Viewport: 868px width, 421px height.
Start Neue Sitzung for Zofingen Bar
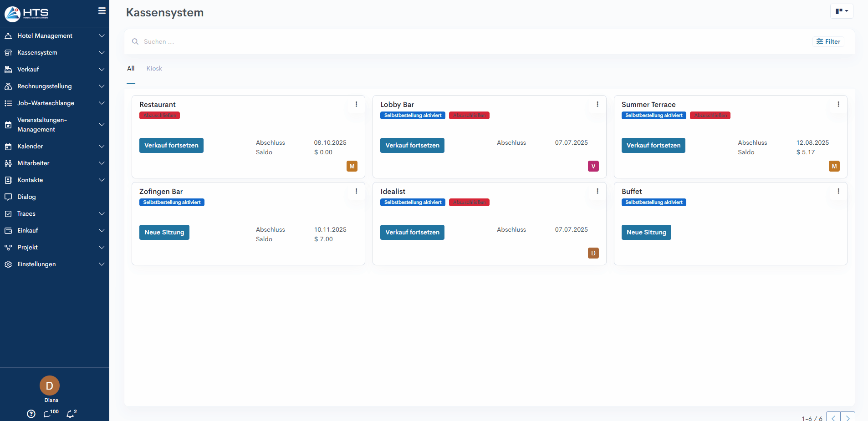tap(164, 232)
